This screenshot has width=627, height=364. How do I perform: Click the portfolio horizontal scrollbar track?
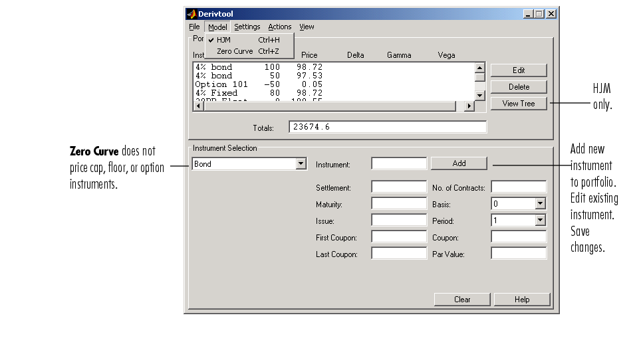click(x=460, y=106)
